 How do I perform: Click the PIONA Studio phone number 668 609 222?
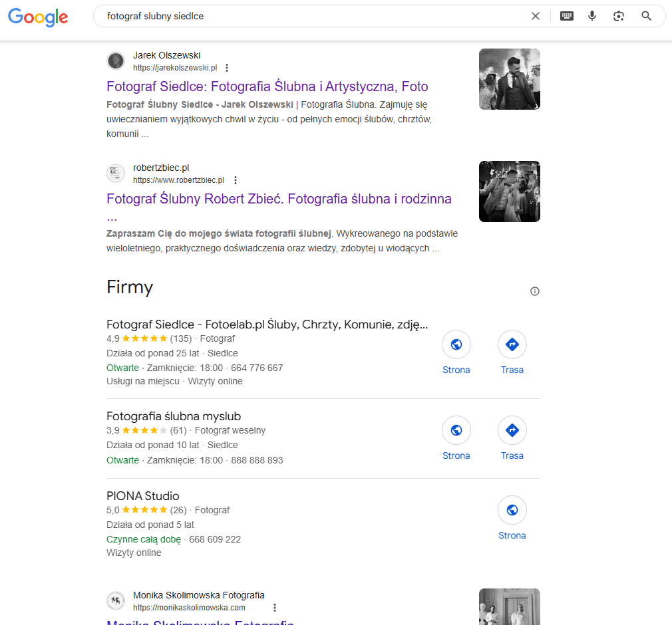215,539
